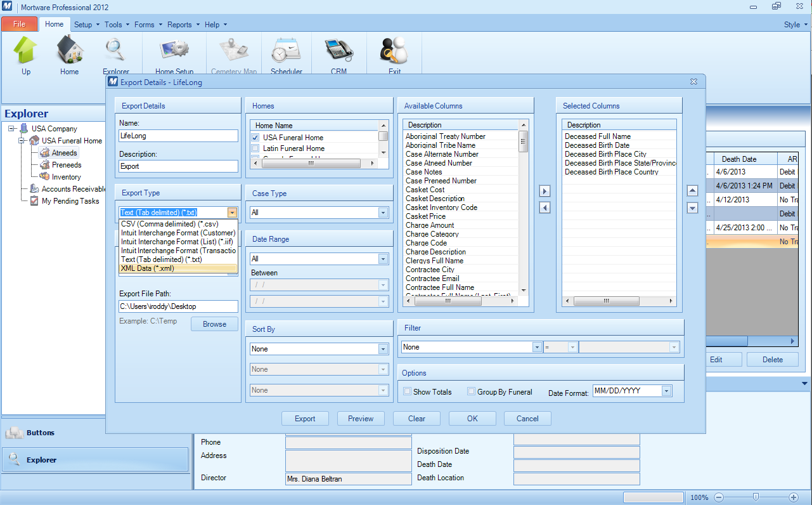Click USA Company tree icon
Viewport: 812px width, 505px height.
(24, 129)
